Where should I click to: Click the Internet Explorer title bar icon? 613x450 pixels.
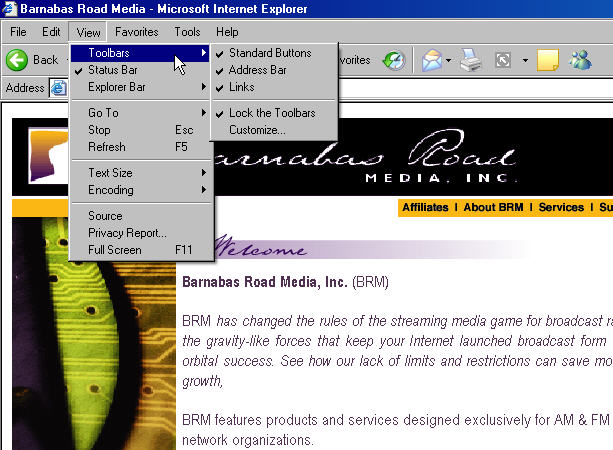point(9,8)
